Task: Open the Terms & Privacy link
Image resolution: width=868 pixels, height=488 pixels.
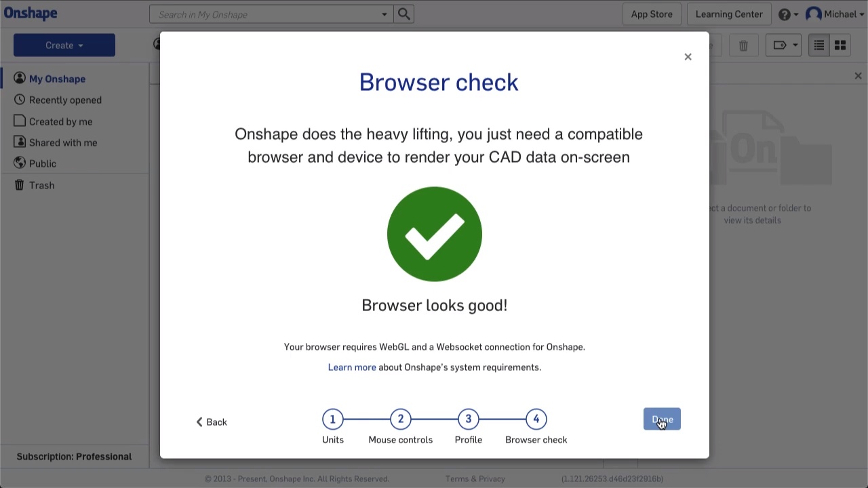Action: [x=475, y=479]
